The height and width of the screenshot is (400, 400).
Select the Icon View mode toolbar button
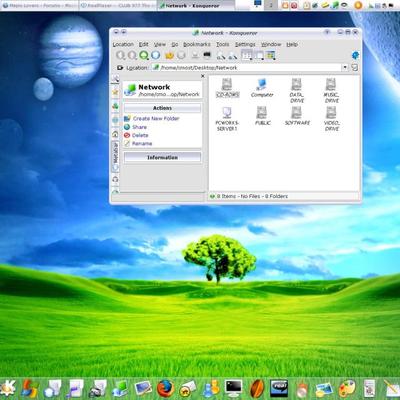pyautogui.click(x=247, y=55)
